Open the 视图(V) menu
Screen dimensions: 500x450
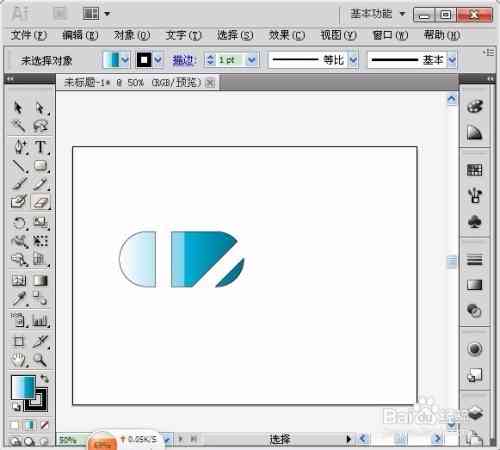click(338, 35)
